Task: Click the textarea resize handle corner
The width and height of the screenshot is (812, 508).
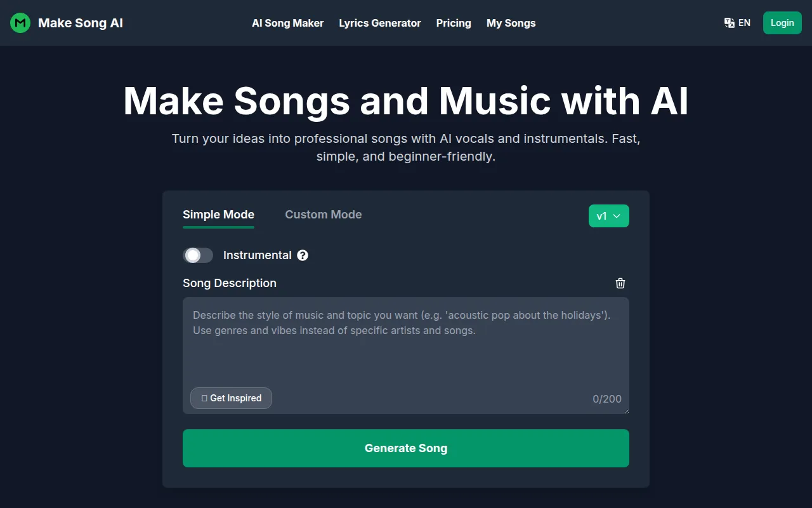Action: pyautogui.click(x=626, y=411)
